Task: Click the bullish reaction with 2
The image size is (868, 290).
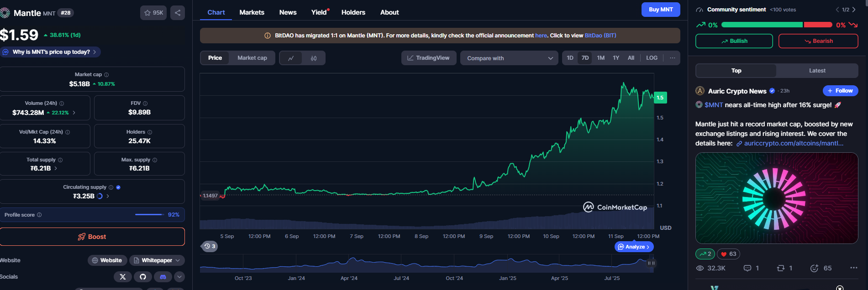Action: click(x=705, y=254)
